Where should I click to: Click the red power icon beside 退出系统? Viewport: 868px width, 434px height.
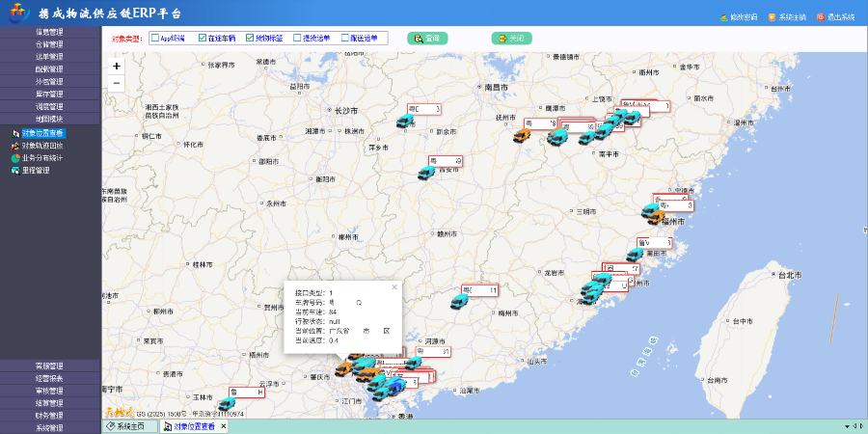coord(821,17)
